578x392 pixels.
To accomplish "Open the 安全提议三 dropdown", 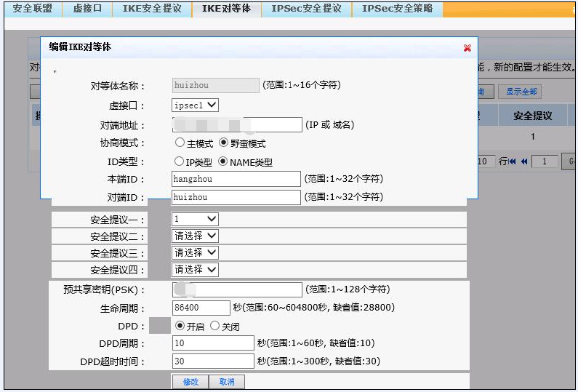I will 195,252.
